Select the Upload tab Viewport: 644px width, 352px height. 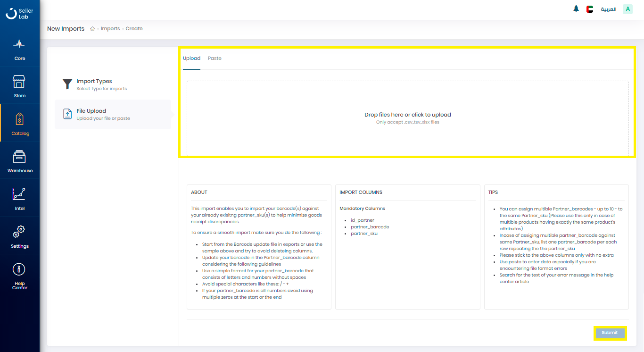tap(191, 59)
